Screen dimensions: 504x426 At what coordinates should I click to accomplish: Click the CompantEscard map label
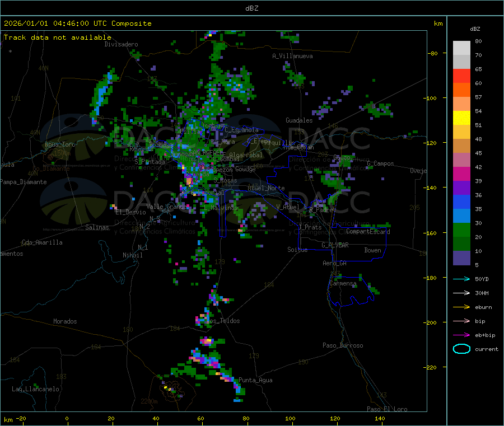(x=368, y=232)
